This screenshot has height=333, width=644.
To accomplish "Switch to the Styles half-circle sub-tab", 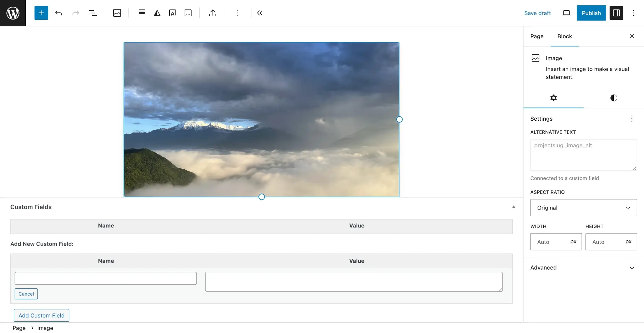I will (x=614, y=98).
